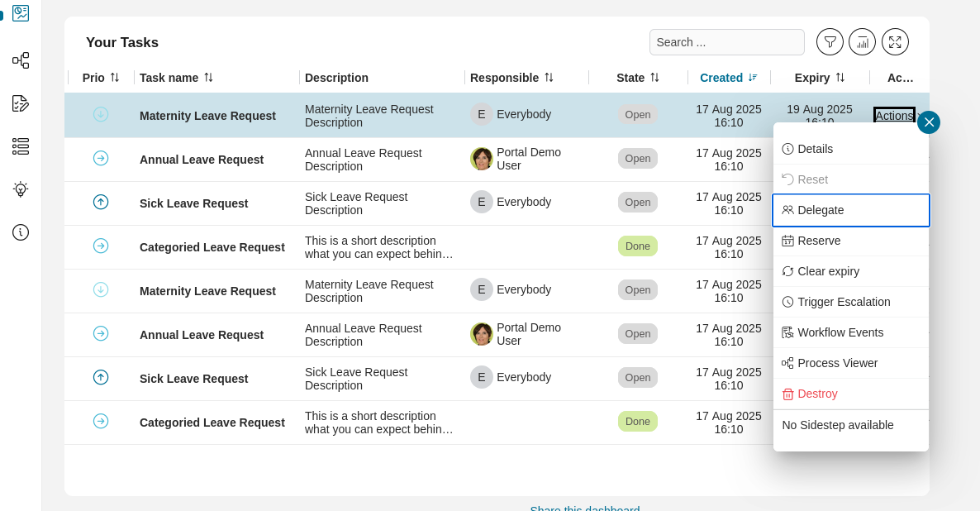
Task: Click the Actions link on the Maternity Leave row
Action: coord(894,115)
